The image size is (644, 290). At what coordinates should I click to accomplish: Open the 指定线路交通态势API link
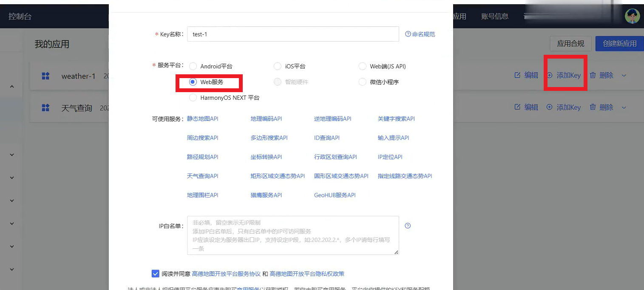(405, 176)
